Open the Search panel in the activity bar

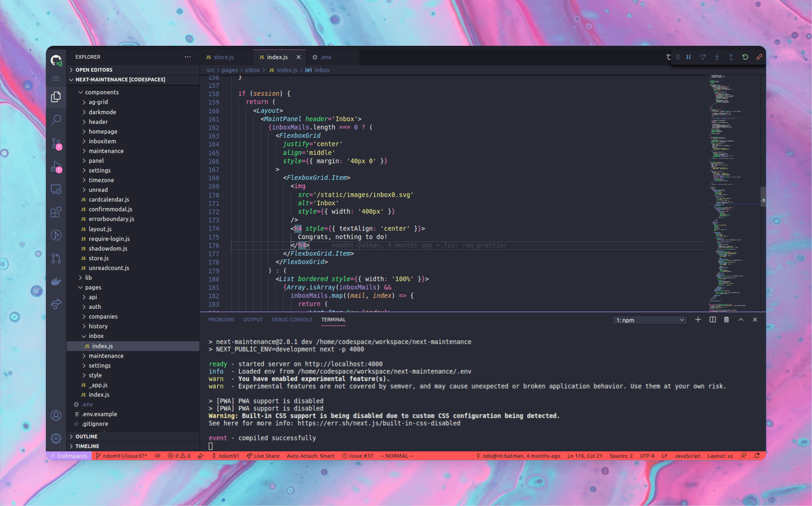(x=56, y=120)
